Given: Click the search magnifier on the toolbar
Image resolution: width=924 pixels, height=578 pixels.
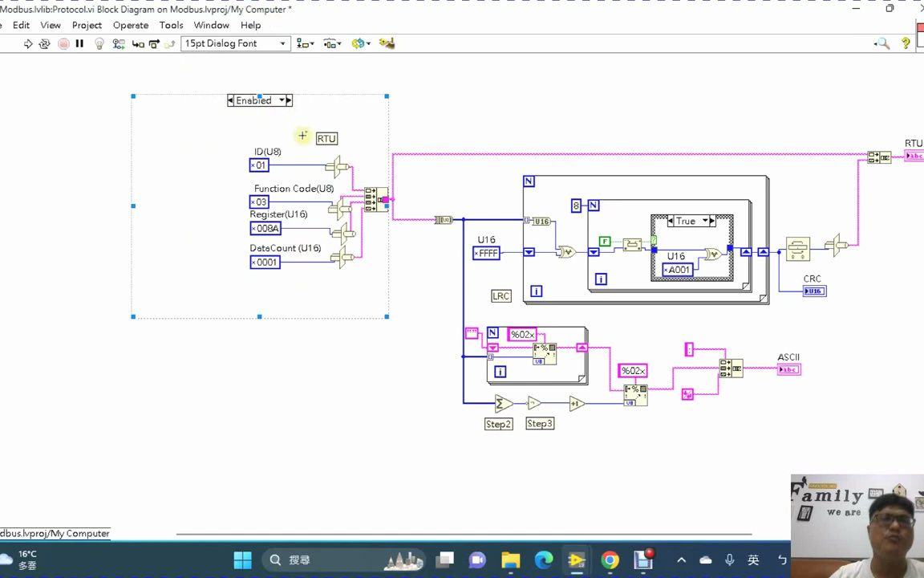Looking at the screenshot, I should (882, 43).
